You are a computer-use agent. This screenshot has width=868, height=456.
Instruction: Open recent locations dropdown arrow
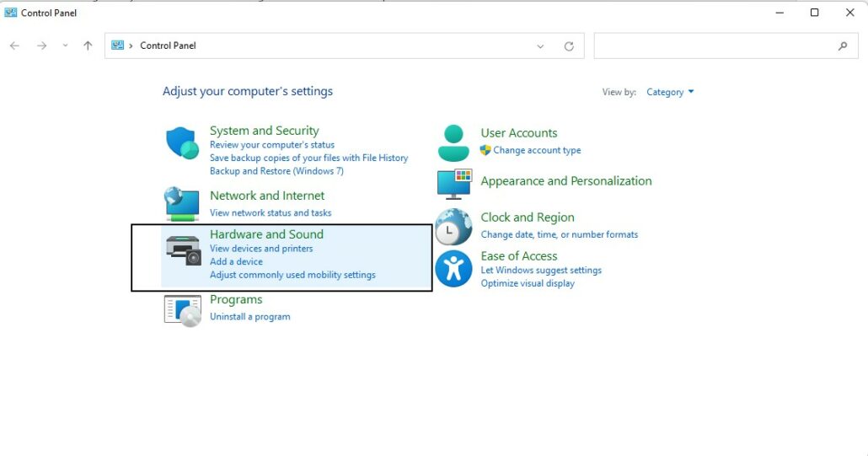pyautogui.click(x=66, y=46)
